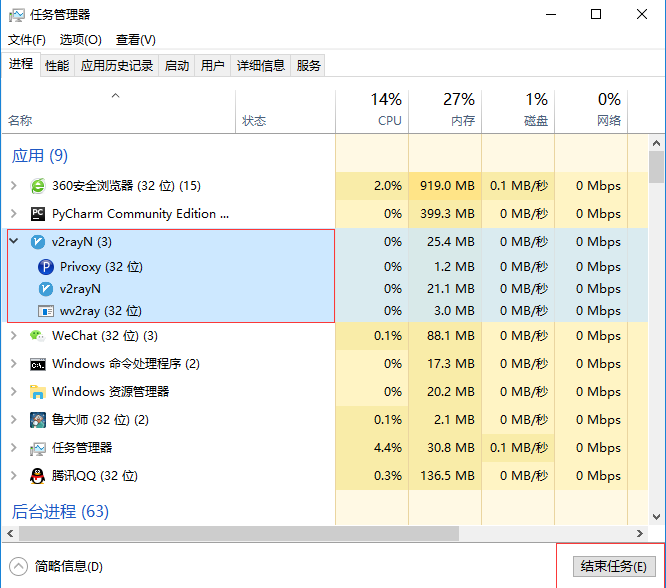666x588 pixels.
Task: Click the 任务管理器 row icon
Action: coord(38,449)
